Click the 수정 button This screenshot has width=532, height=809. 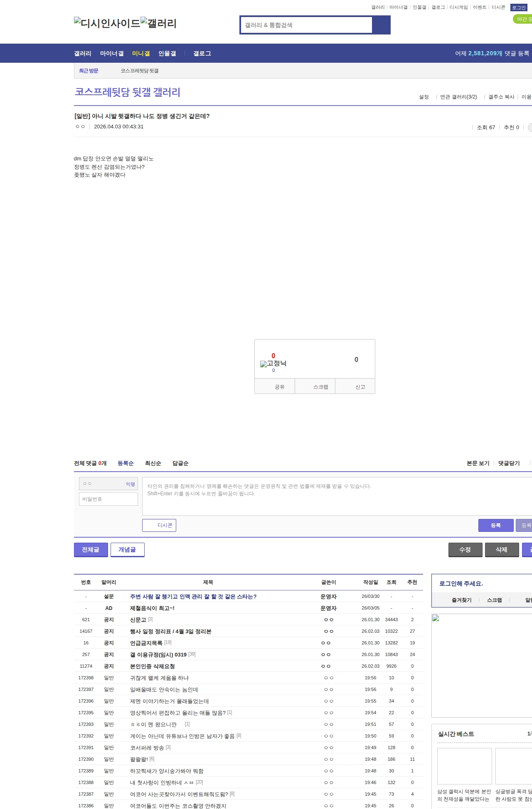[x=465, y=550]
